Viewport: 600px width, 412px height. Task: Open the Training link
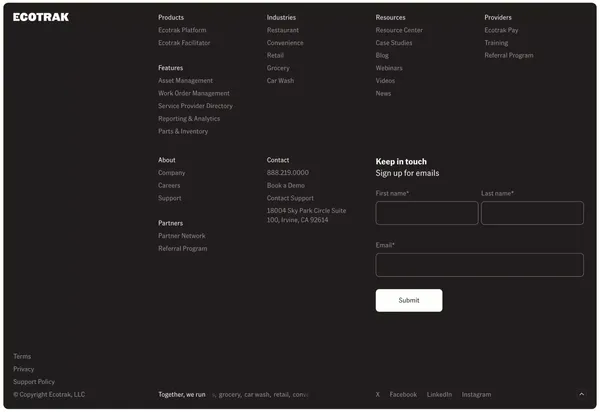tap(496, 42)
